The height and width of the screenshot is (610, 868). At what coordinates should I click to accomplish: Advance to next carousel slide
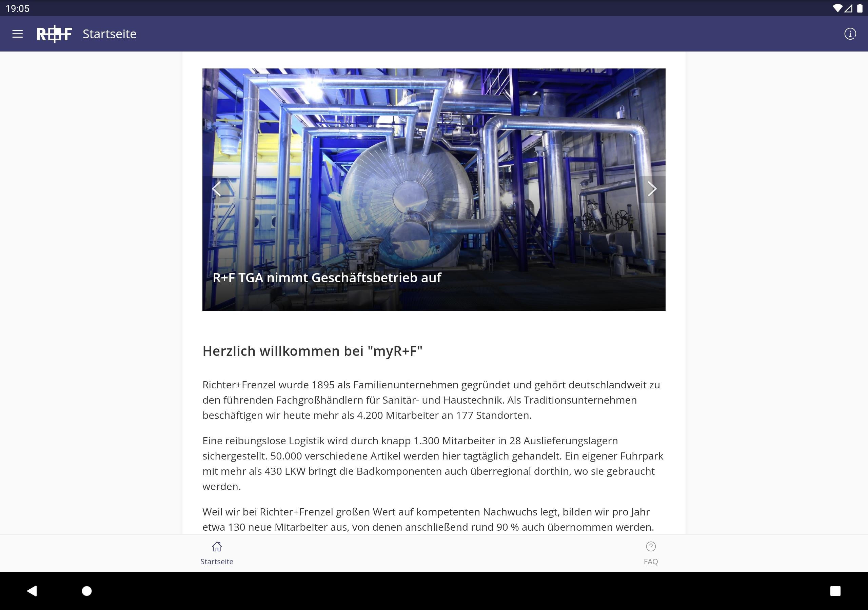(652, 189)
